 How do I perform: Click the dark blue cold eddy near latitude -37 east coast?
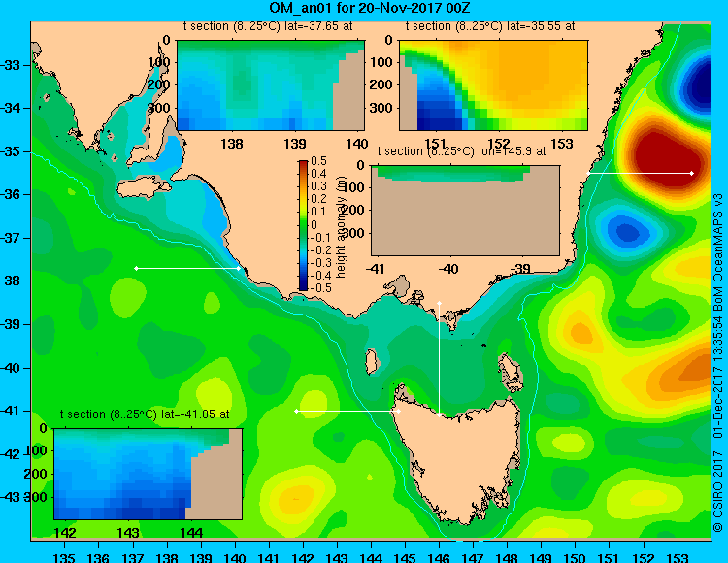point(627,232)
